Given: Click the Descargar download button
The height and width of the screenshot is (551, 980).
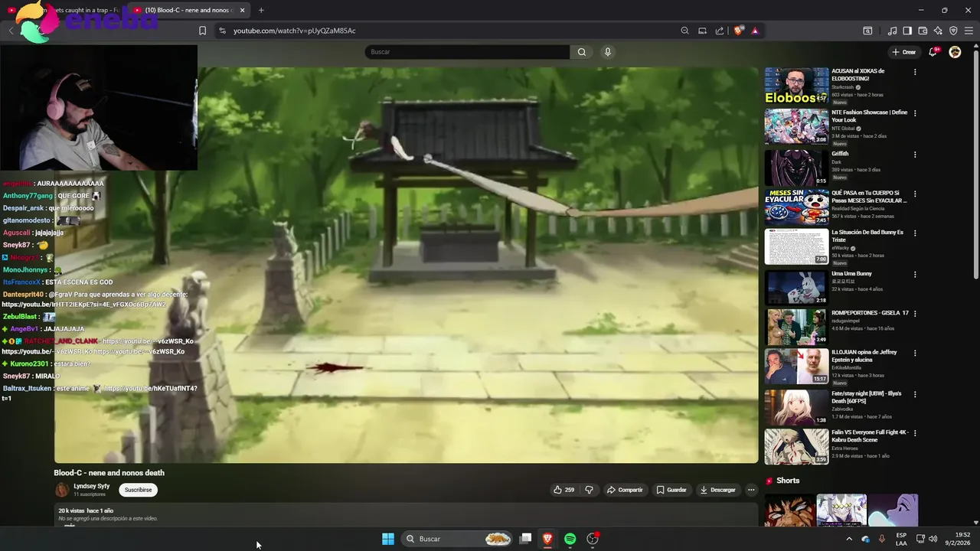Looking at the screenshot, I should point(717,490).
